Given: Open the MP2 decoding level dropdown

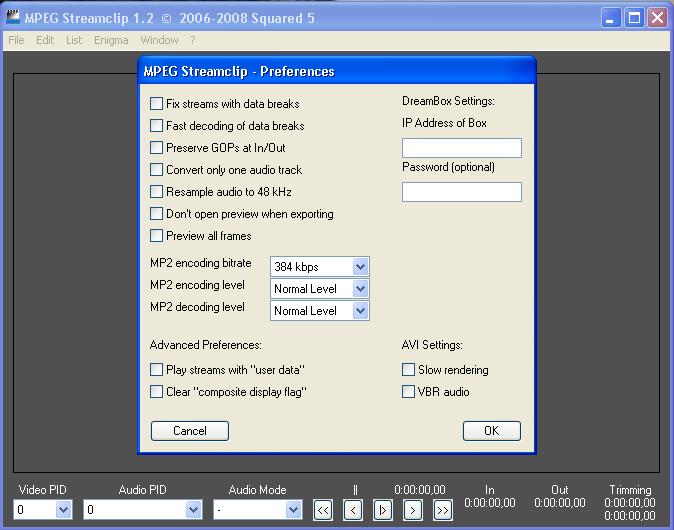Looking at the screenshot, I should (320, 310).
